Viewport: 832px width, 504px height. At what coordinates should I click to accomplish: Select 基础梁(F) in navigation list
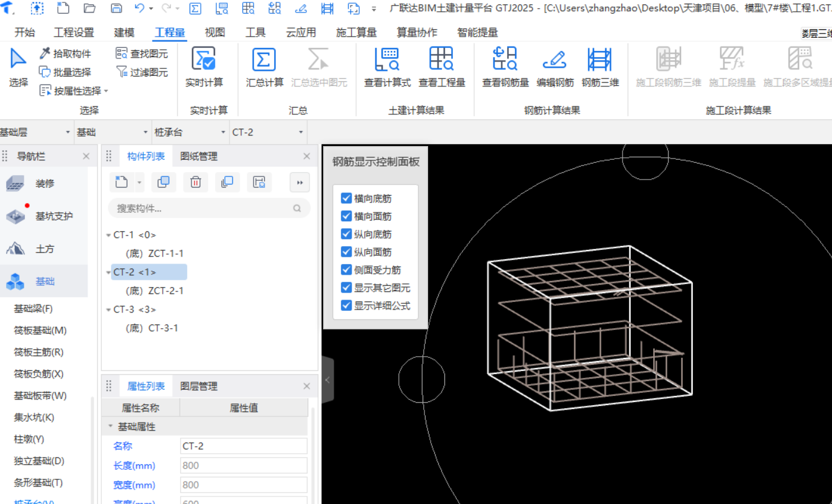pyautogui.click(x=34, y=309)
